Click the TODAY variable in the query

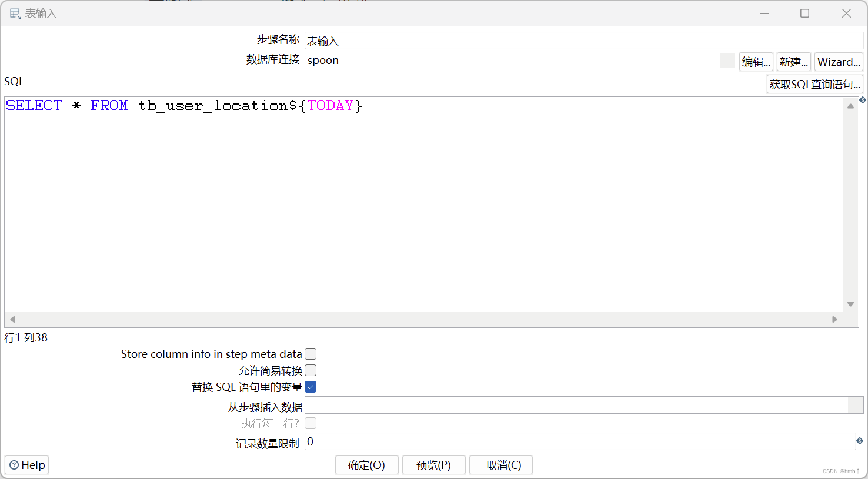click(x=330, y=106)
